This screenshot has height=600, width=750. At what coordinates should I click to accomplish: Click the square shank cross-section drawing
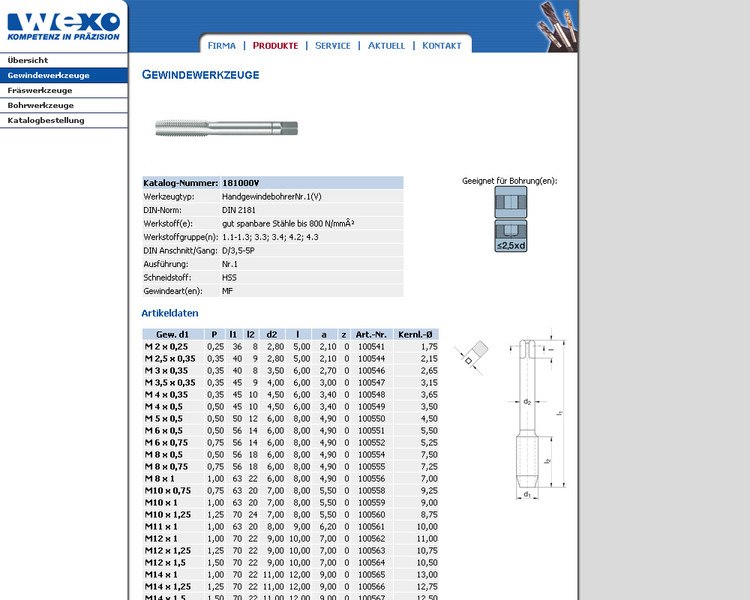click(472, 356)
